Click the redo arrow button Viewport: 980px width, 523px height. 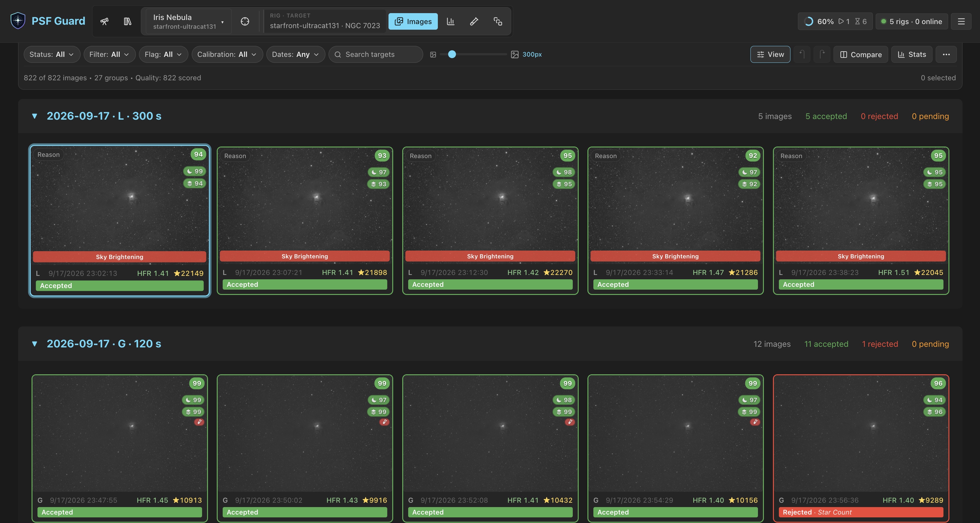(822, 54)
